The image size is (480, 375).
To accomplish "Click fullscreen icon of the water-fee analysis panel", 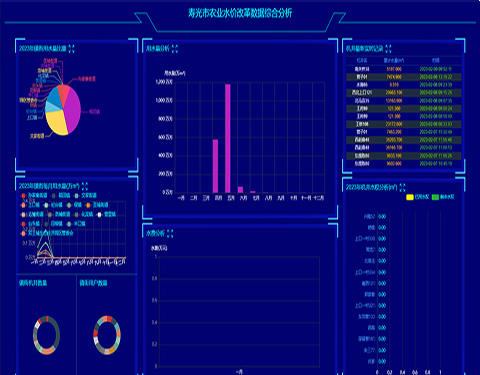I will [x=170, y=233].
